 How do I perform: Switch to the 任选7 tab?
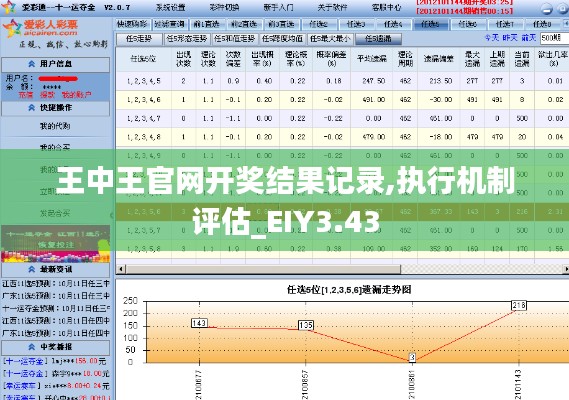click(505, 24)
